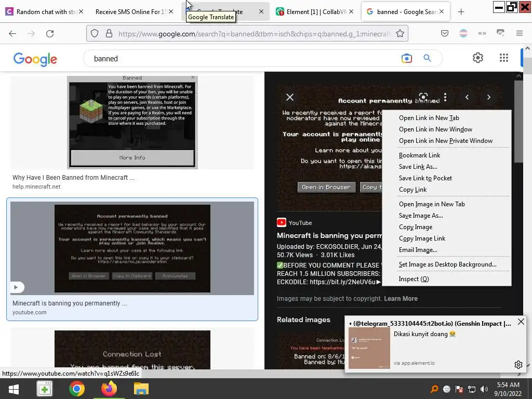Choose Copy Link from context menu
The width and height of the screenshot is (532, 399).
pos(413,190)
